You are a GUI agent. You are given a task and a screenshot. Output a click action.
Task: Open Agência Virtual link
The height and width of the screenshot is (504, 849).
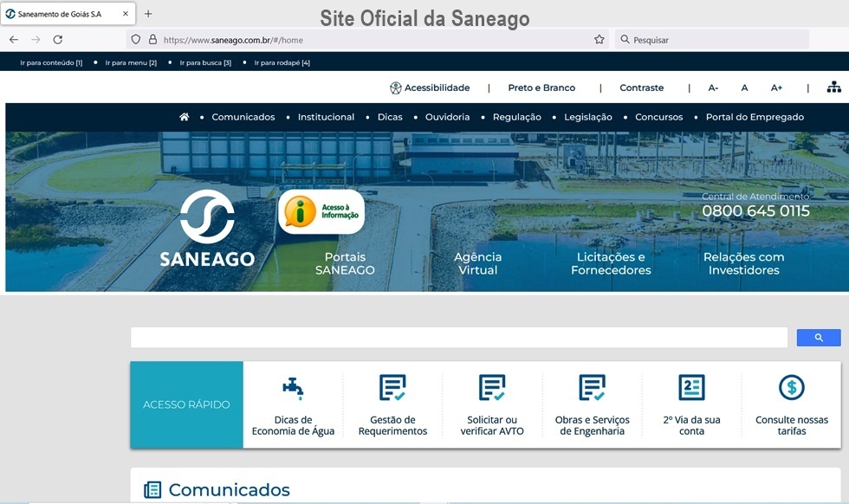pyautogui.click(x=477, y=263)
